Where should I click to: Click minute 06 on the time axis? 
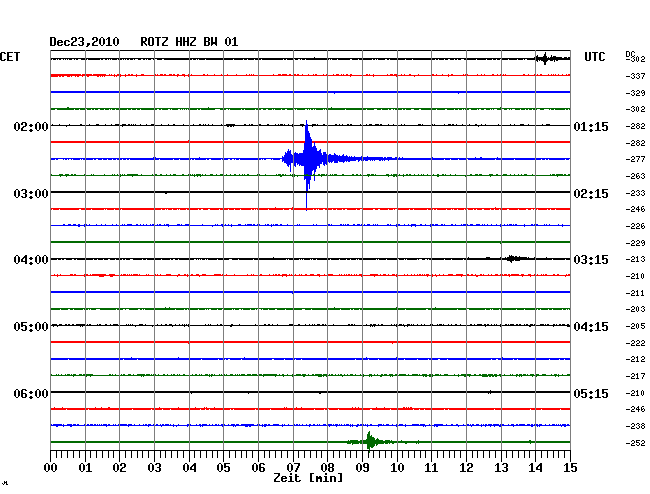(x=258, y=468)
